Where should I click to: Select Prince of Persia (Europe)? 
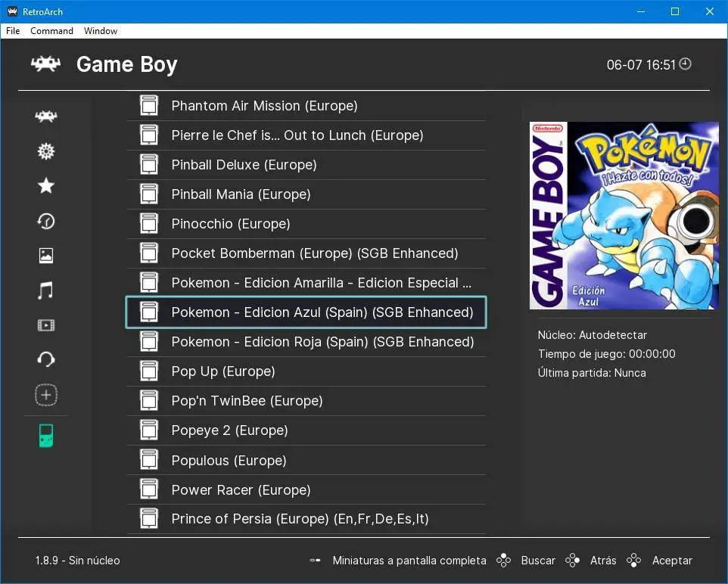306,518
